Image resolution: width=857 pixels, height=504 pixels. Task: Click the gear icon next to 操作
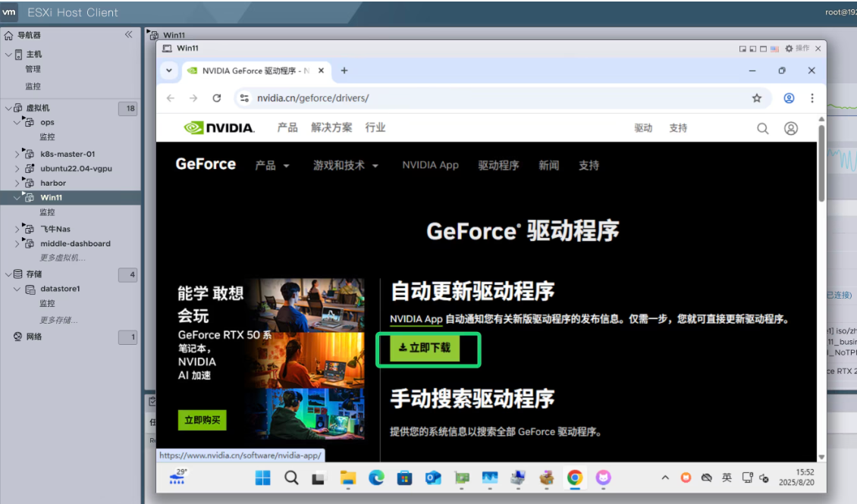pyautogui.click(x=789, y=49)
